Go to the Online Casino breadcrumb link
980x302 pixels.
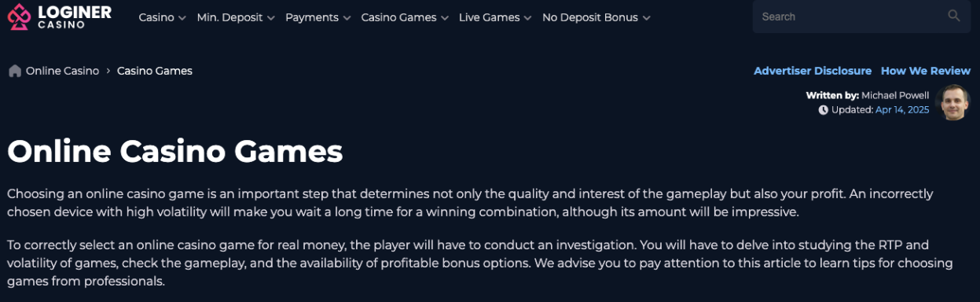click(x=62, y=71)
